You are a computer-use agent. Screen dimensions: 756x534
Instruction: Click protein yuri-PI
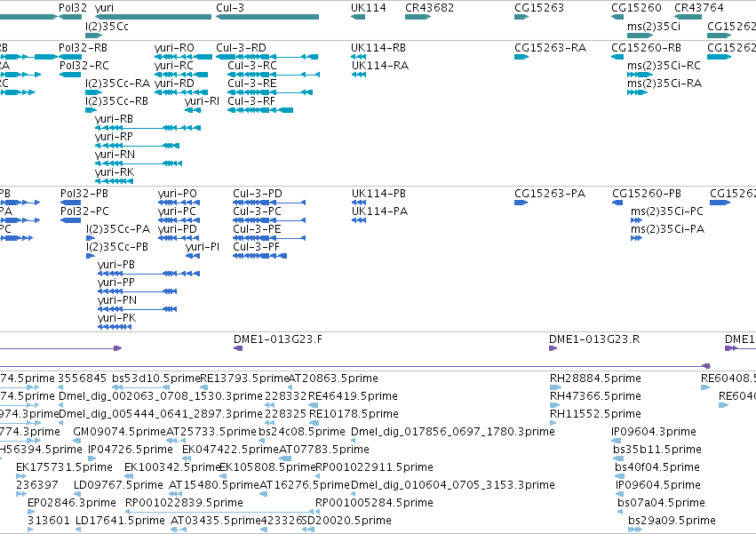pos(203,247)
